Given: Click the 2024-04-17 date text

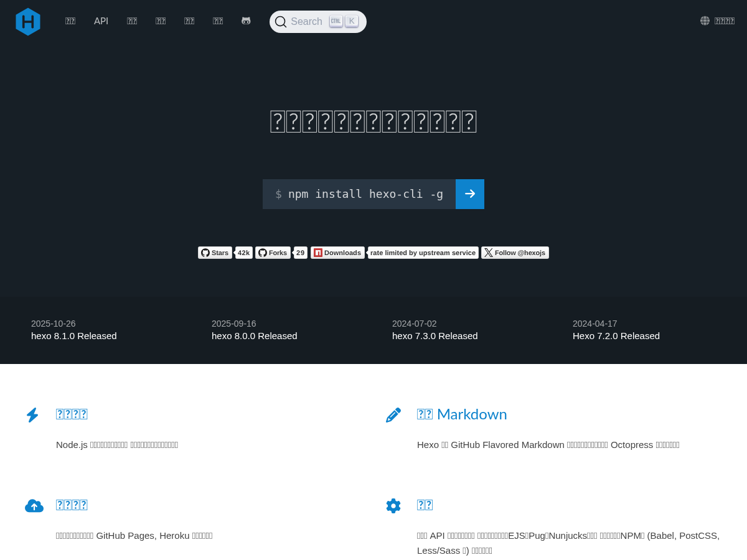Looking at the screenshot, I should click(595, 324).
